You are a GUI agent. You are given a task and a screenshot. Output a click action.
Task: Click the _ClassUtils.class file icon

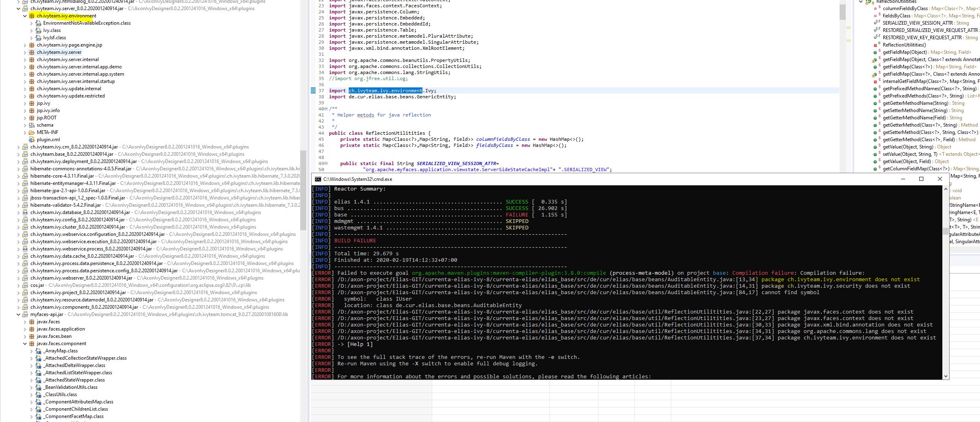click(38, 394)
